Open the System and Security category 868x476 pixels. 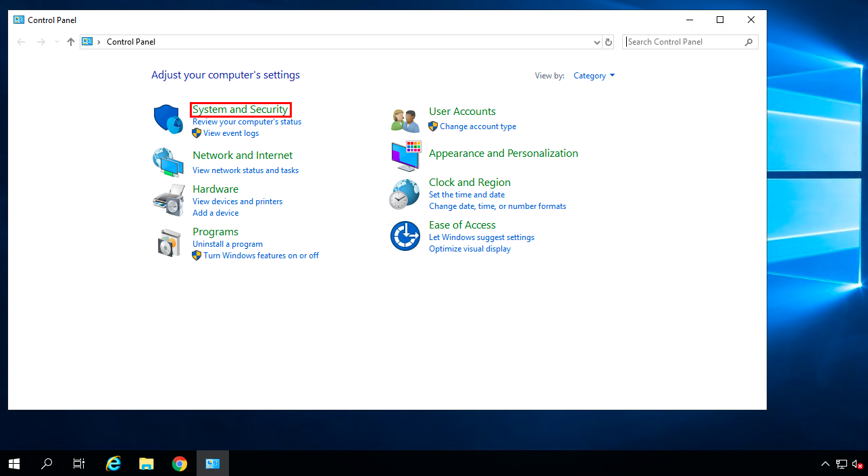click(240, 110)
